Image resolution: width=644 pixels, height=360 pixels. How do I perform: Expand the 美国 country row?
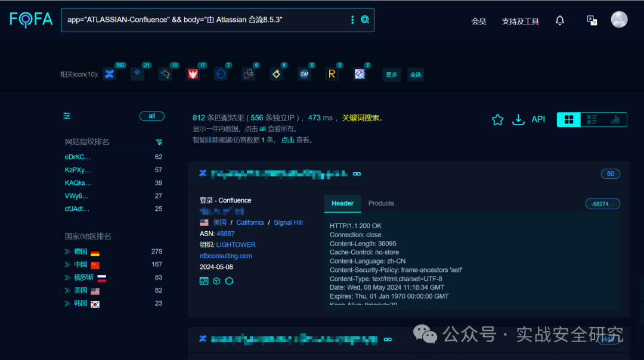pos(67,291)
